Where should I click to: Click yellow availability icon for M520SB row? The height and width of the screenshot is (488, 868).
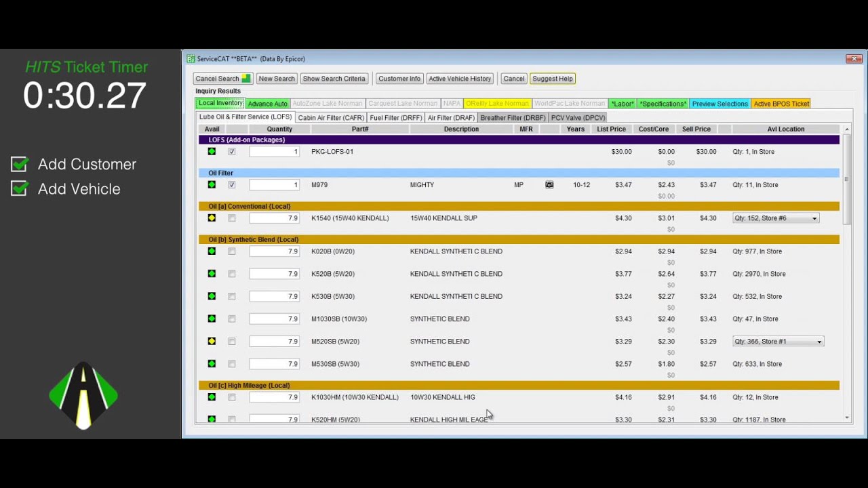212,341
